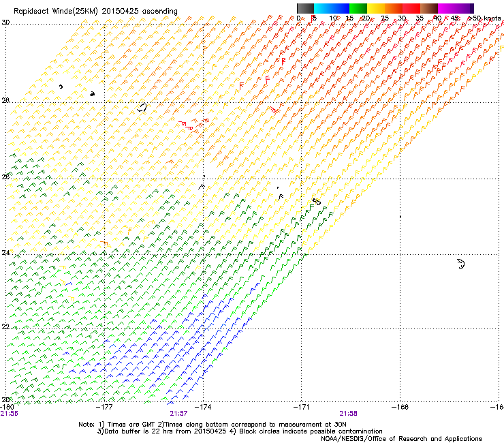Pick the orange segment of the color bar
This screenshot has width=504, height=443.
click(x=394, y=8)
